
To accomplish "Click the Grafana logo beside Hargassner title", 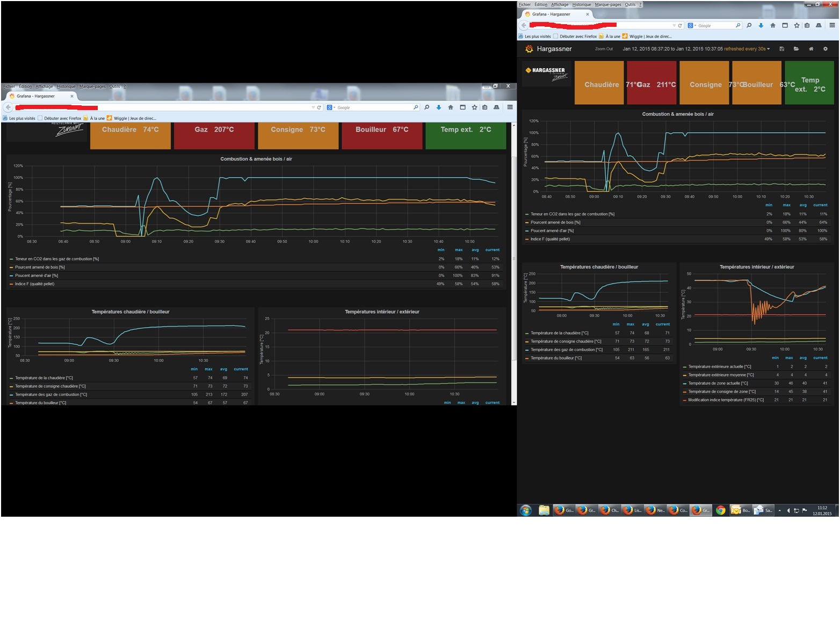I will pyautogui.click(x=529, y=49).
